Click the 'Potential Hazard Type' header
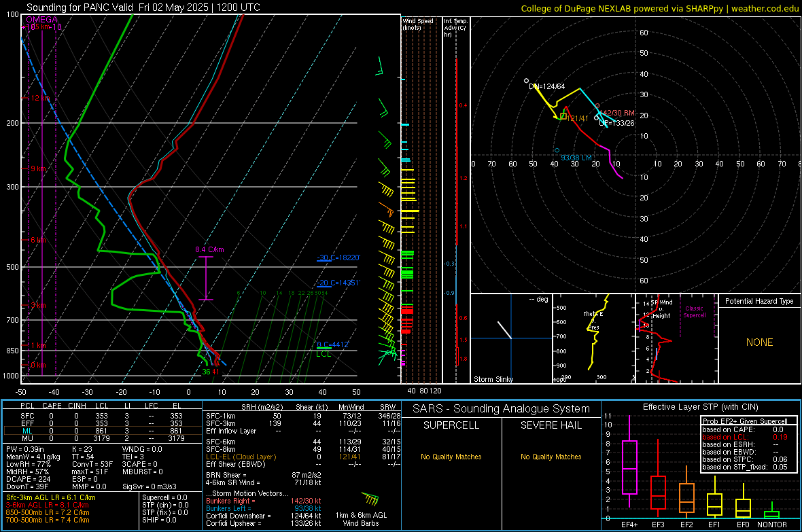Screen dimensions: 802x532 pyautogui.click(x=759, y=301)
